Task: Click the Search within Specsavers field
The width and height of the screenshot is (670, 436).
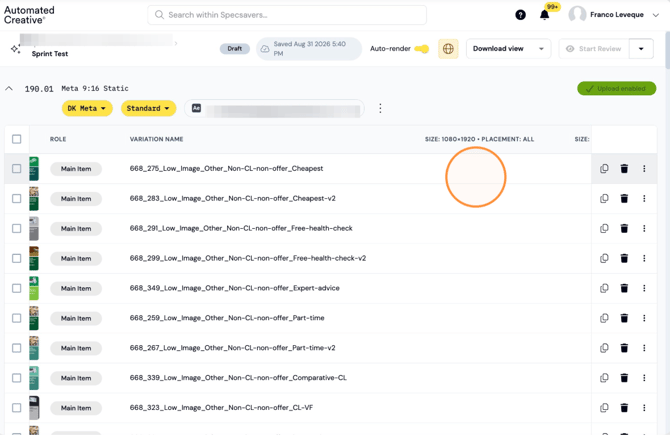Action: click(287, 15)
